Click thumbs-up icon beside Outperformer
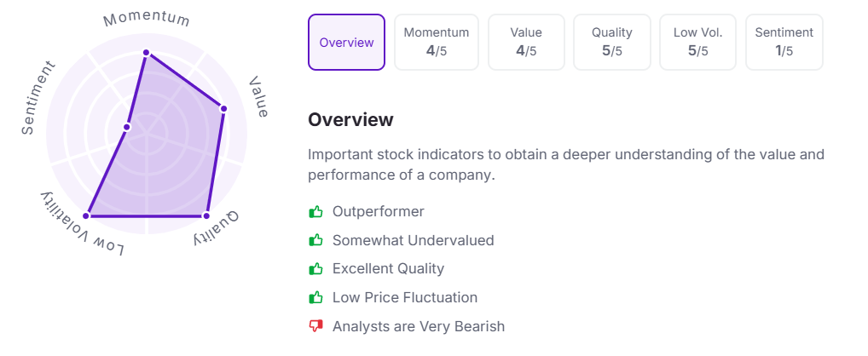This screenshot has width=868, height=356. click(316, 212)
